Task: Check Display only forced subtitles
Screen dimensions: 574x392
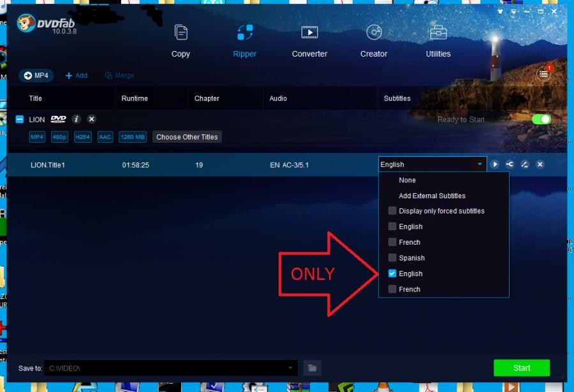Action: point(392,211)
